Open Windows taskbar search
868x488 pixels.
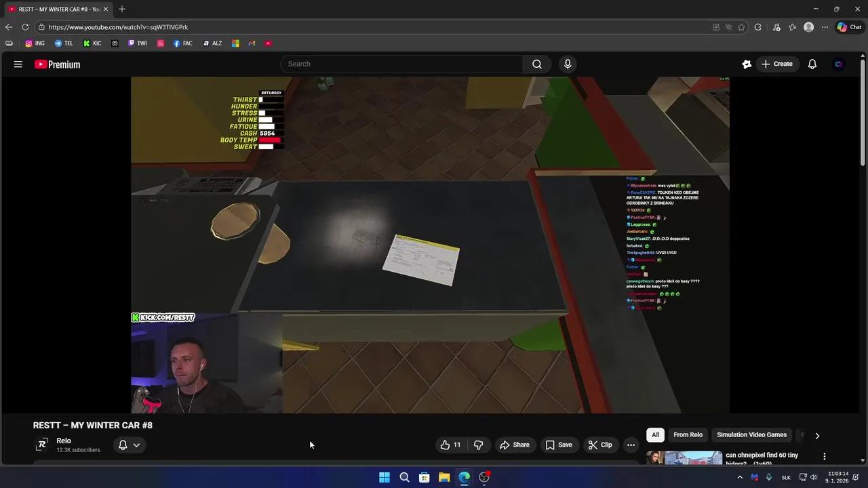point(404,477)
